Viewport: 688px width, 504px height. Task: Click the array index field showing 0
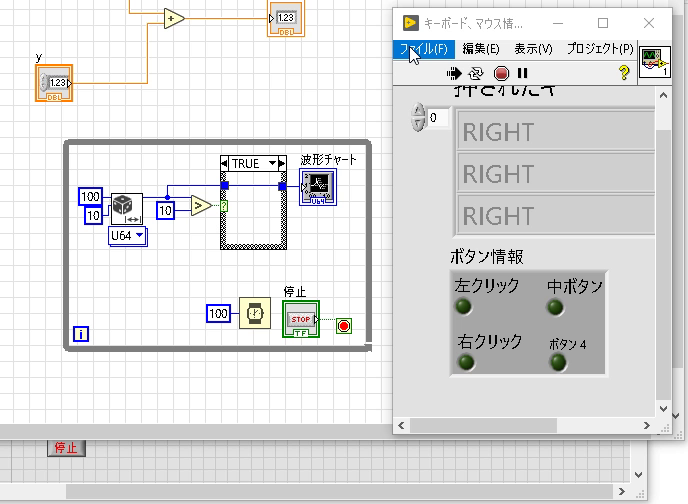coord(438,118)
